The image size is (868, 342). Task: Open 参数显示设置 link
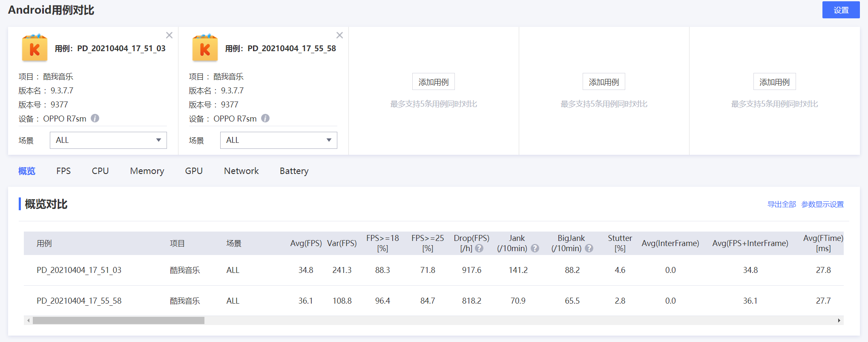coord(822,204)
